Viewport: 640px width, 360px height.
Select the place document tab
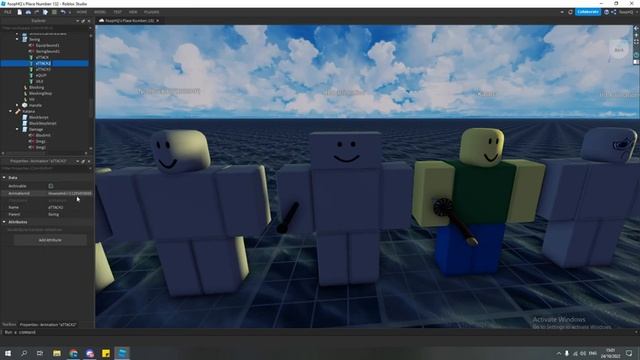[x=129, y=20]
